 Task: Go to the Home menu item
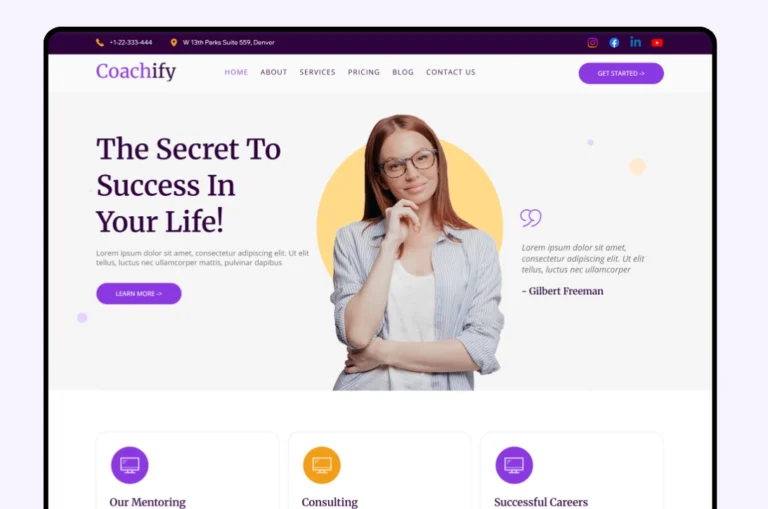pos(236,72)
